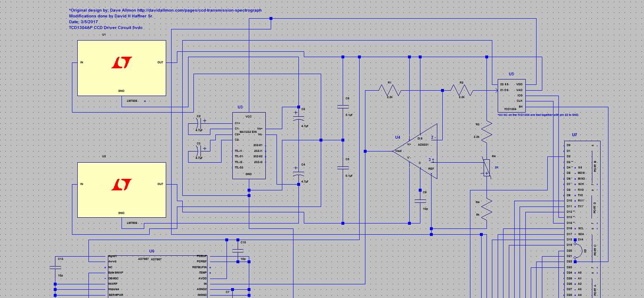644x298 pixels.
Task: Pick the R2 2.2k resistor zigzag
Action: point(462,90)
